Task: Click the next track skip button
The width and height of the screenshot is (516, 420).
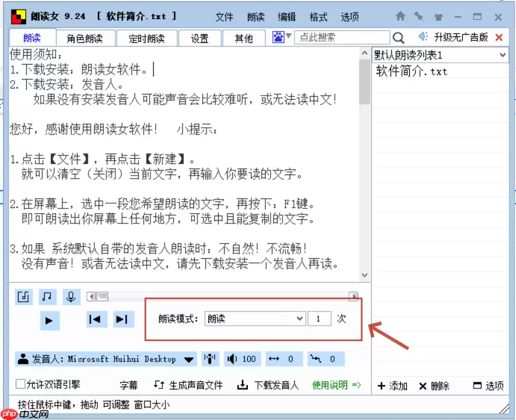Action: pos(123,320)
